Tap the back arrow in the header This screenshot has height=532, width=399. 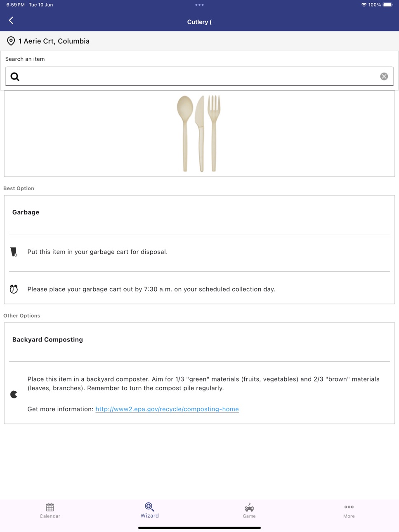point(11,20)
